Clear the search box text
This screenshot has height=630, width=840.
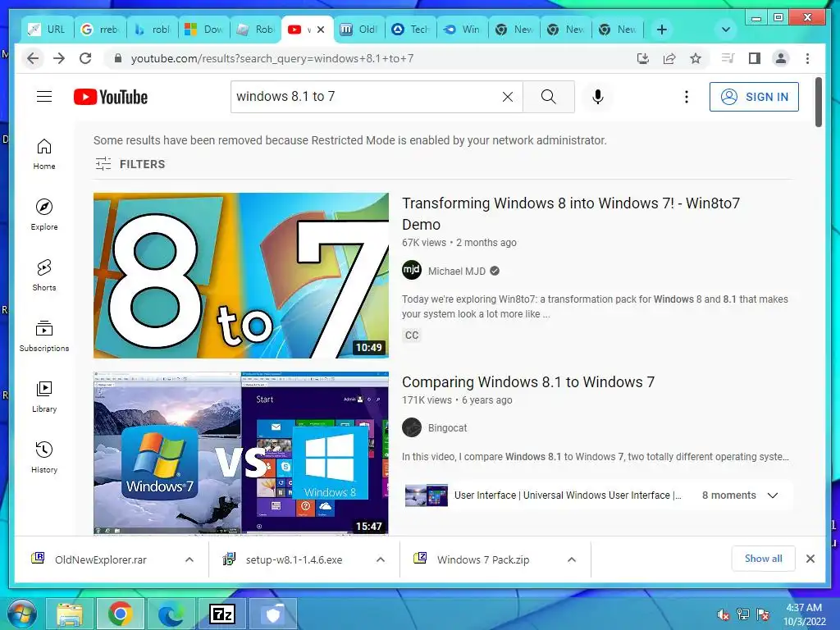507,97
